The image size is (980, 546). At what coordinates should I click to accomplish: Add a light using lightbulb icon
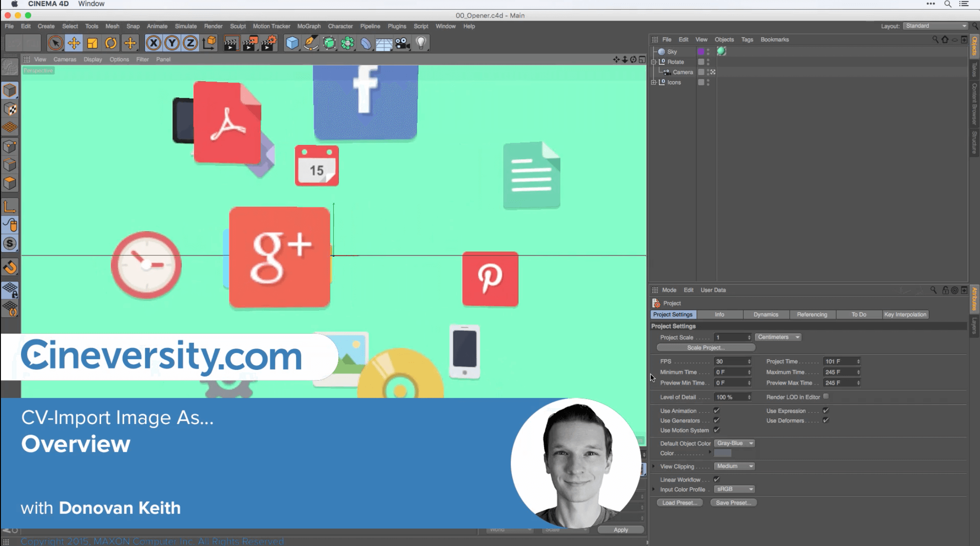point(421,43)
